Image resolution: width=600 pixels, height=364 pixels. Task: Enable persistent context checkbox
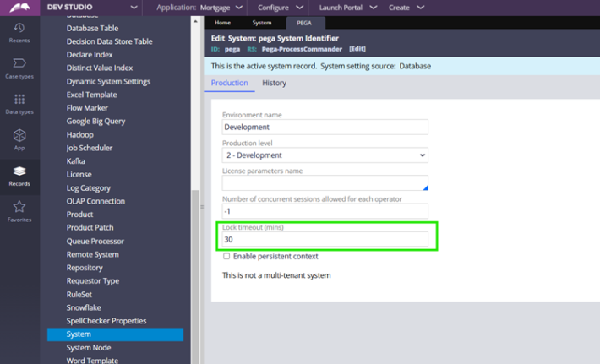(226, 256)
